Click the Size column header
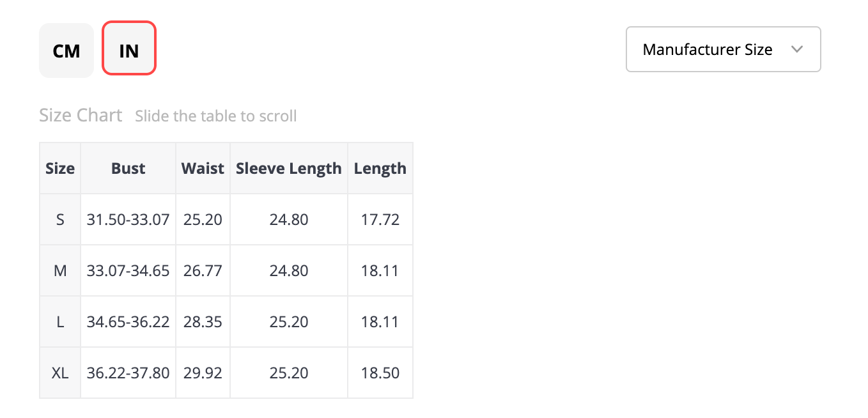Image resolution: width=868 pixels, height=418 pixels. click(x=60, y=168)
